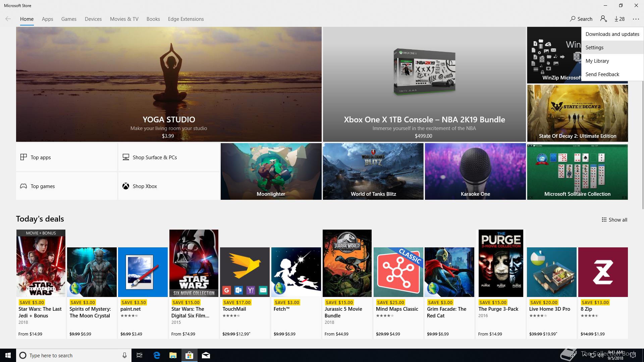The image size is (644, 362).
Task: Open the Mind Maps Classic deal
Action: [x=398, y=293]
